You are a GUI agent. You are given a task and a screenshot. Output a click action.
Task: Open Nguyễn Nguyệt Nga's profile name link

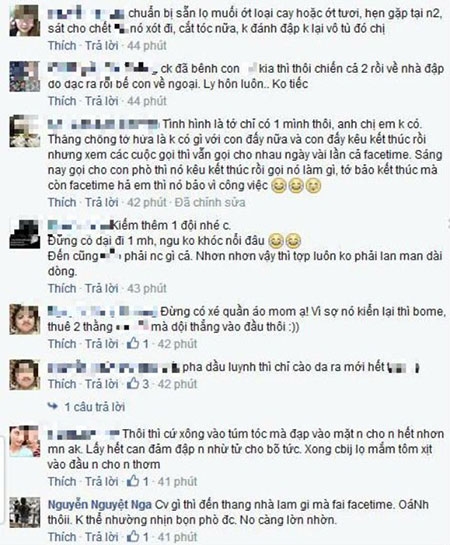(100, 505)
